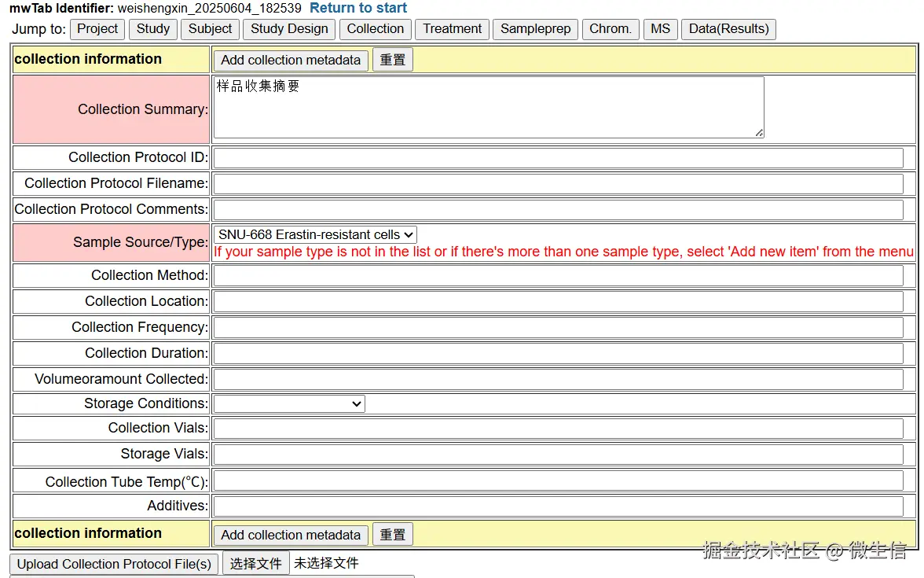924x578 pixels.
Task: Focus the Collection Frequency field
Action: (x=558, y=327)
